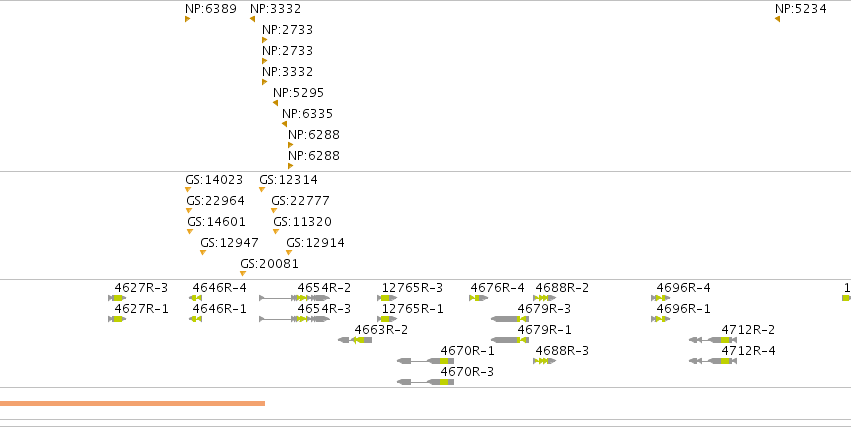Image resolution: width=851 pixels, height=427 pixels.
Task: Select the GS:22777 marker
Action: pos(274,211)
